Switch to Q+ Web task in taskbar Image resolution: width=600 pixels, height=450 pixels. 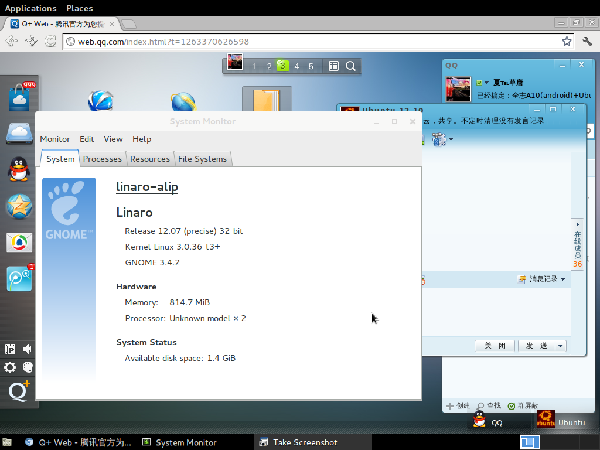pos(78,442)
